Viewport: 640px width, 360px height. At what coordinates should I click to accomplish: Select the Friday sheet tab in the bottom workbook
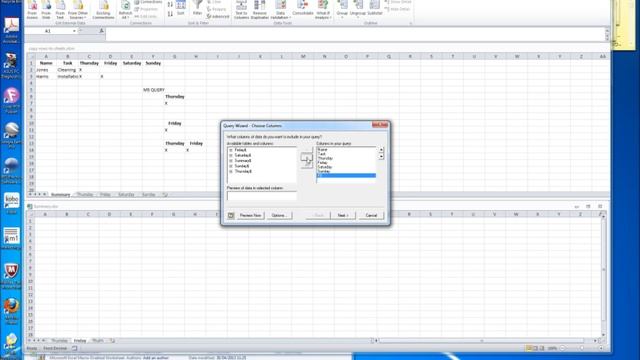click(x=80, y=340)
